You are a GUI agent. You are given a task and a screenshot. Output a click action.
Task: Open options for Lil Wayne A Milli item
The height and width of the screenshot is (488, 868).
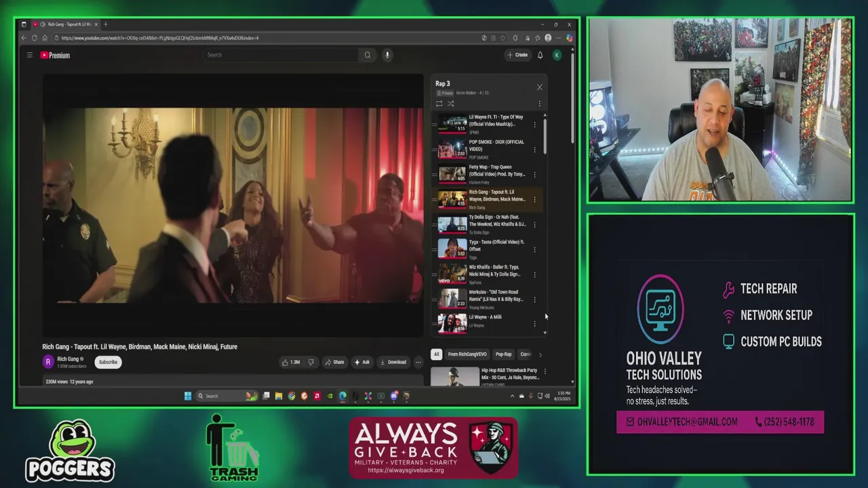(534, 324)
